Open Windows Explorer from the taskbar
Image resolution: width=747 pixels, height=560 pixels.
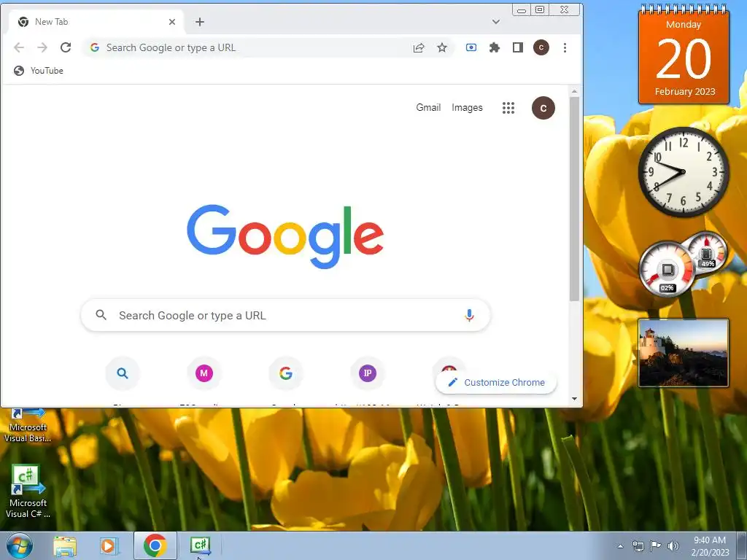[x=65, y=545]
